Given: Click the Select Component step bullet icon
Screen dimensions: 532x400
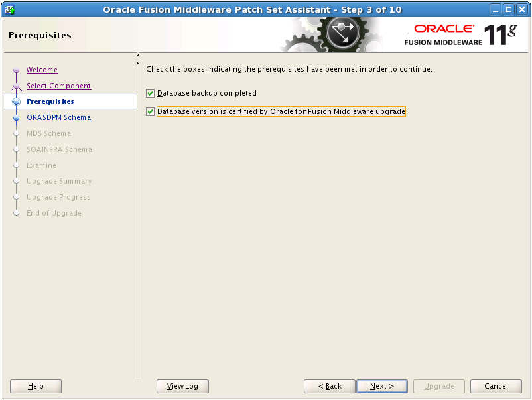Looking at the screenshot, I should pos(16,86).
